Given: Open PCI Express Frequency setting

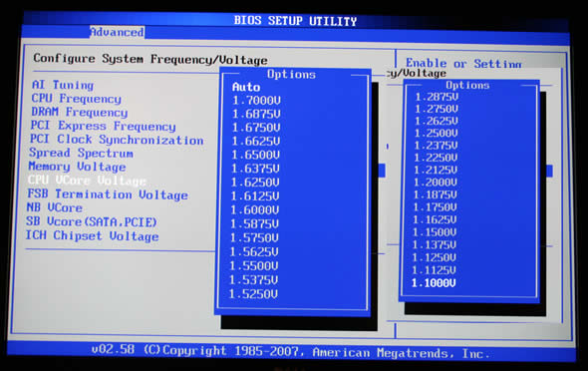Looking at the screenshot, I should pos(103,126).
